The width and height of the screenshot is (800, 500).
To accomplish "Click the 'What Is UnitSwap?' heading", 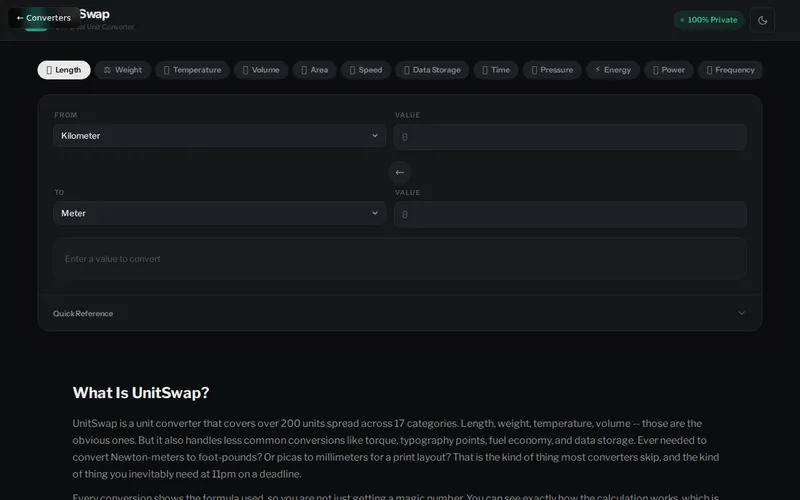I will (141, 392).
